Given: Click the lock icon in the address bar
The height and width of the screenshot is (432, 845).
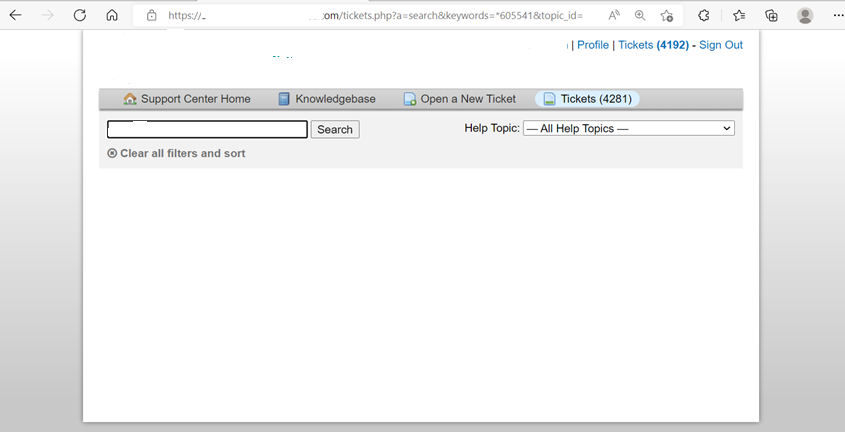Looking at the screenshot, I should (152, 16).
